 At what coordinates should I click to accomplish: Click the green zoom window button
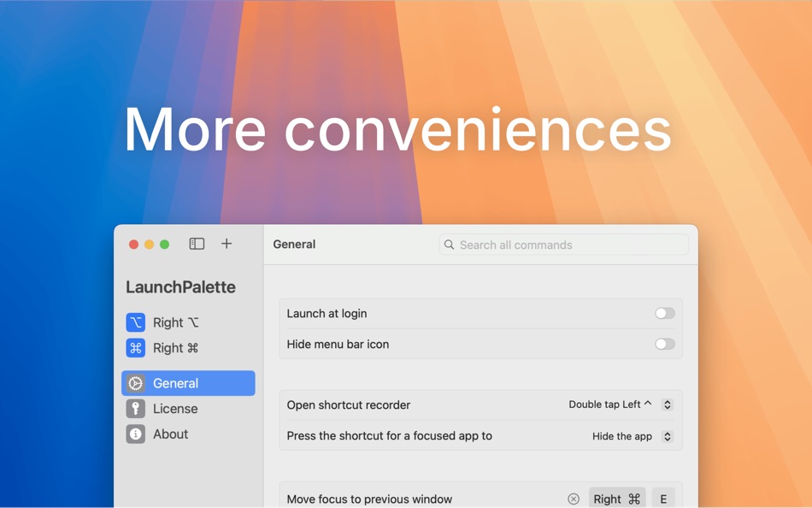pyautogui.click(x=165, y=244)
